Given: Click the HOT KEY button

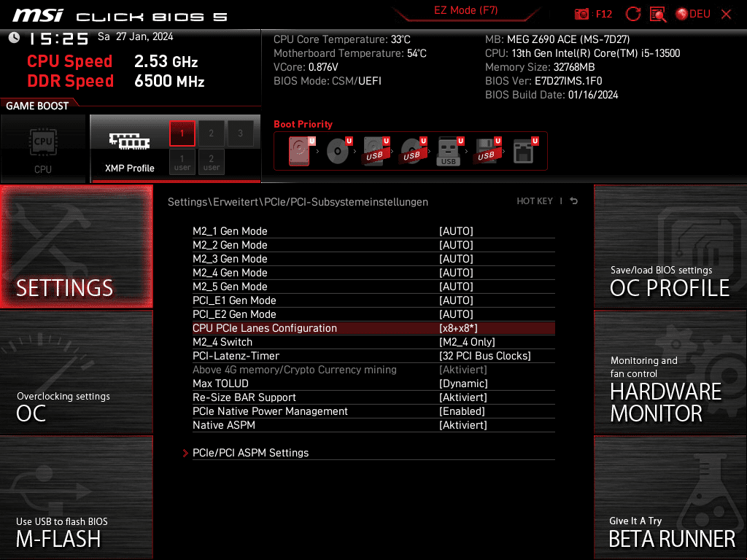Looking at the screenshot, I should click(535, 201).
